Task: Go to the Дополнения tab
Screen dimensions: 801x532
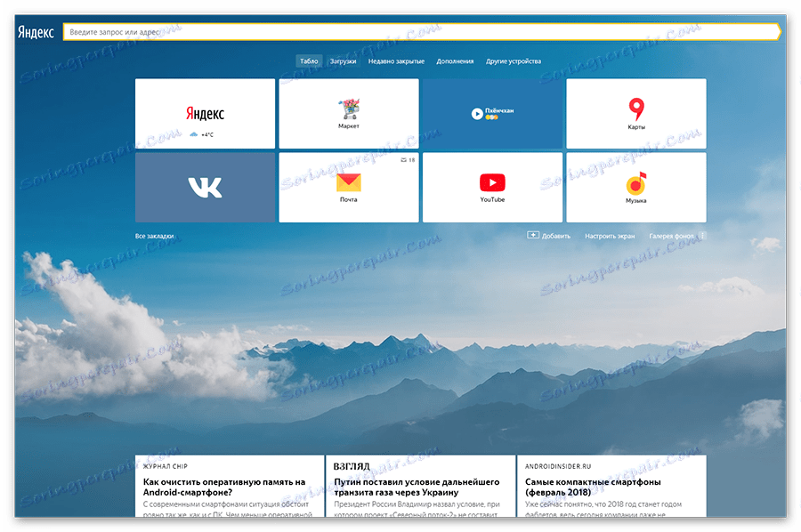Action: [455, 61]
